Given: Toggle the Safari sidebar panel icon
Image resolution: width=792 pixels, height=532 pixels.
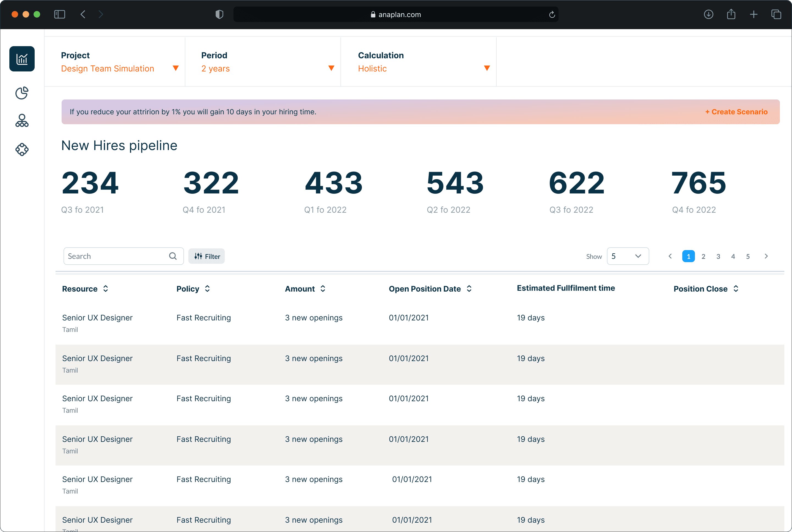Looking at the screenshot, I should (59, 14).
